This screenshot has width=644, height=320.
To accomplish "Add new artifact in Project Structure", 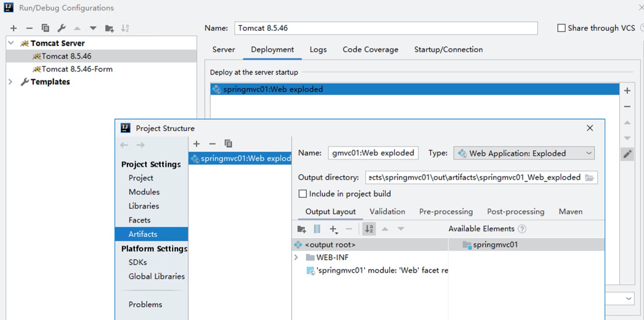I will point(196,144).
